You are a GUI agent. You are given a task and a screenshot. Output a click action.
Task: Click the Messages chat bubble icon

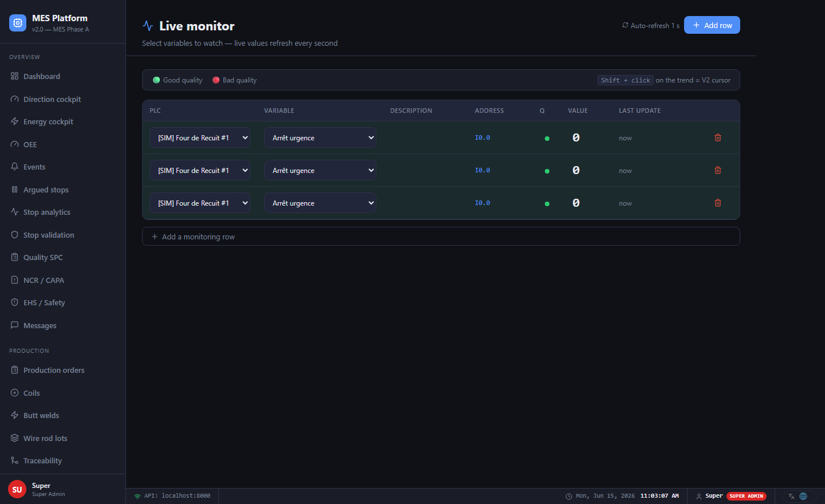tap(15, 325)
